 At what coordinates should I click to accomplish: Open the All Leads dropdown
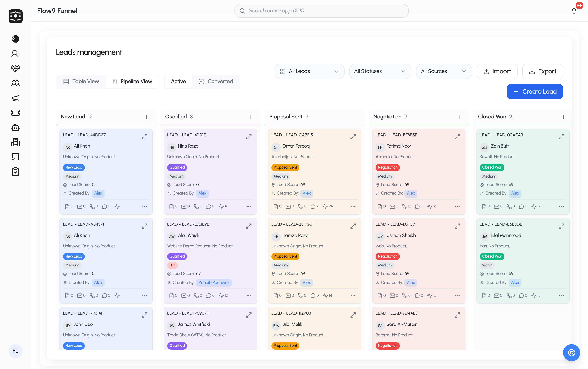pyautogui.click(x=309, y=71)
